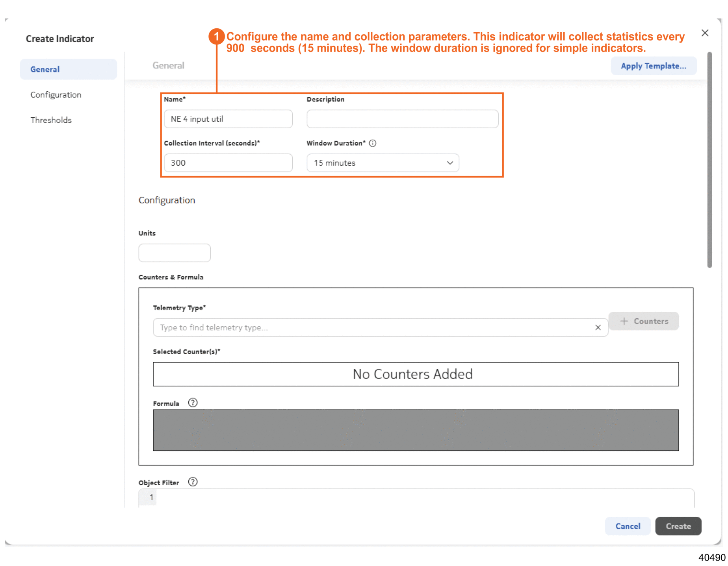Clear the Telemetry Type field with X icon
Image resolution: width=728 pixels, height=566 pixels.
598,327
